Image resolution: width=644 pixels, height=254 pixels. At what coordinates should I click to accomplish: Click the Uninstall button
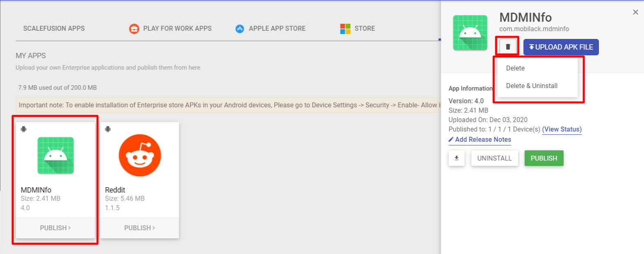pyautogui.click(x=494, y=158)
